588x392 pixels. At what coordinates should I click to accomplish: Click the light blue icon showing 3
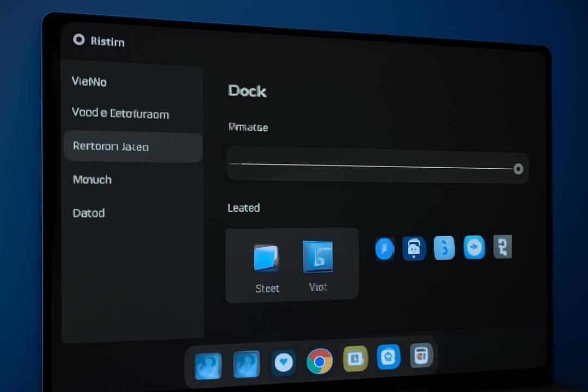tap(444, 248)
